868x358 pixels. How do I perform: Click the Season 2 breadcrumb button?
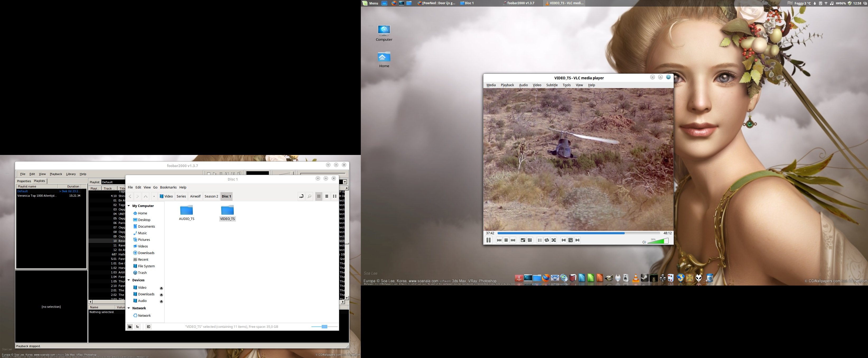(x=211, y=196)
